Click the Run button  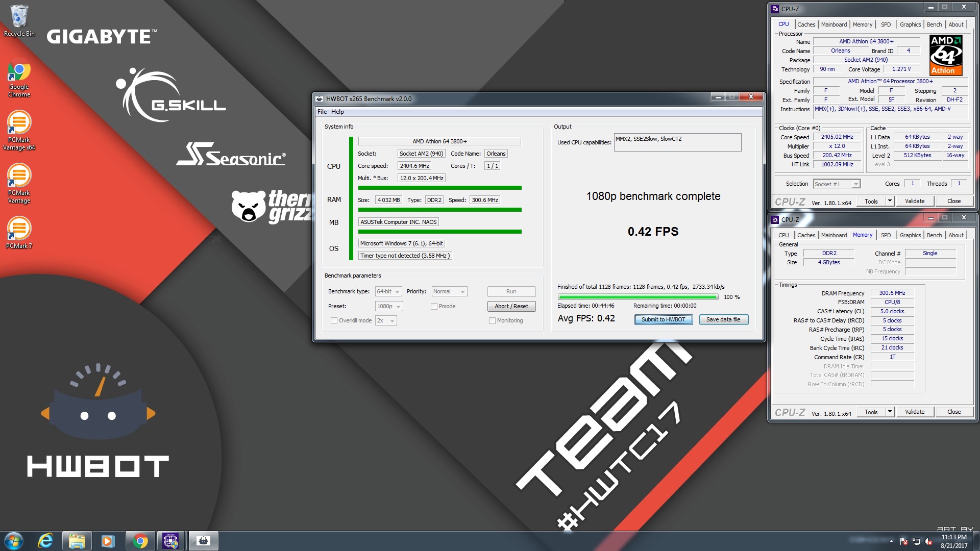[x=511, y=291]
